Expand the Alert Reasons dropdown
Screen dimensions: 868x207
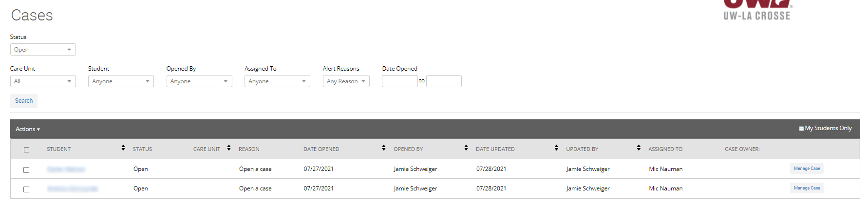[x=346, y=81]
